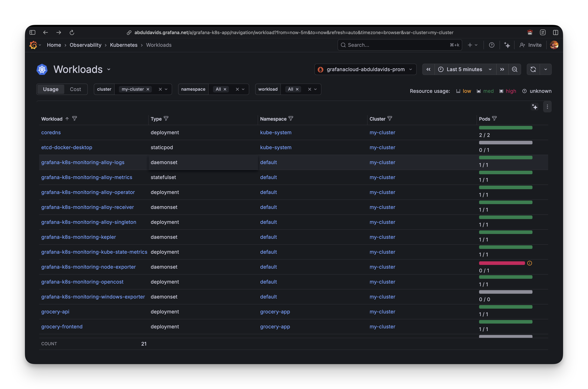Image resolution: width=588 pixels, height=389 pixels.
Task: Expand the namespace filter dropdown
Action: (243, 89)
